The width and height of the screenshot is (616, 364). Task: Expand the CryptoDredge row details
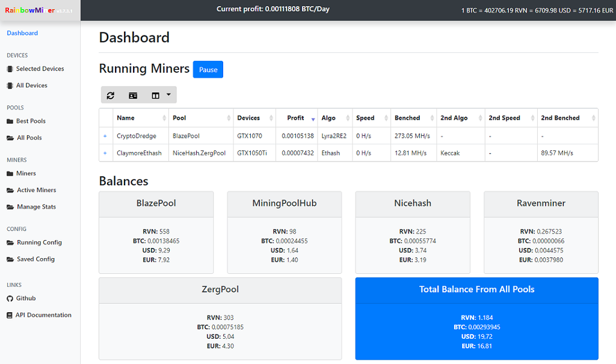tap(105, 136)
